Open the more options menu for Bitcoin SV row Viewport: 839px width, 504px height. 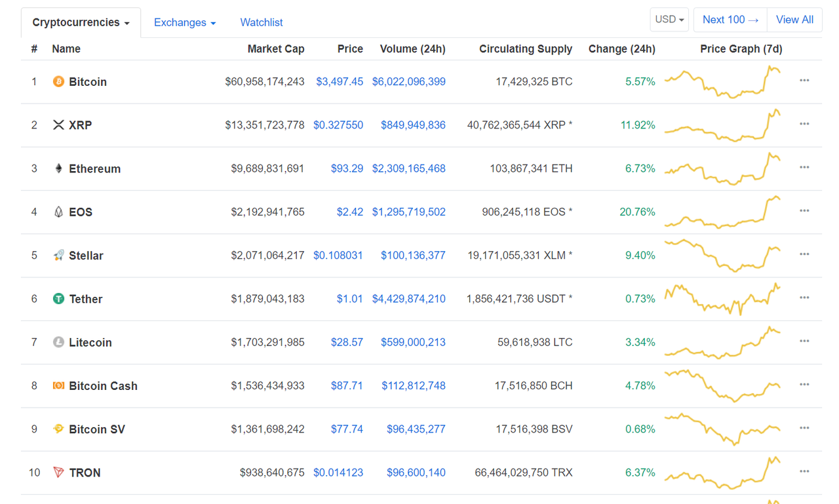(804, 428)
